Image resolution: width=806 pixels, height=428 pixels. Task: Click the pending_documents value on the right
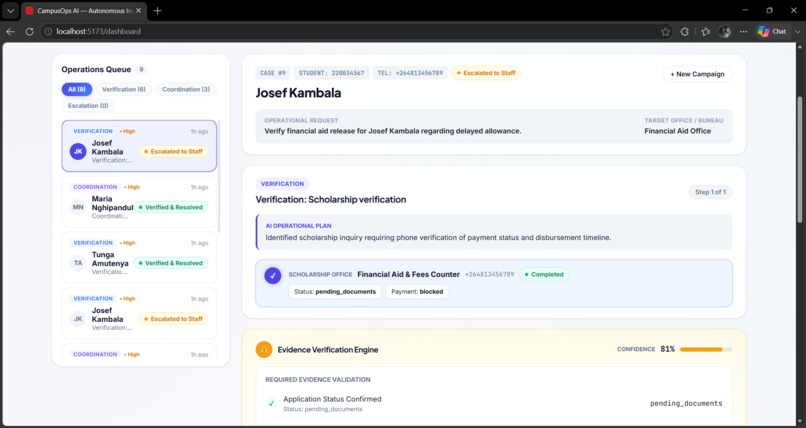[x=686, y=403]
